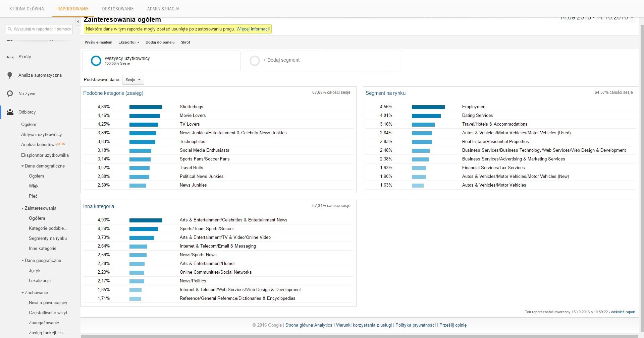Click the News/Politics category row

[219, 281]
